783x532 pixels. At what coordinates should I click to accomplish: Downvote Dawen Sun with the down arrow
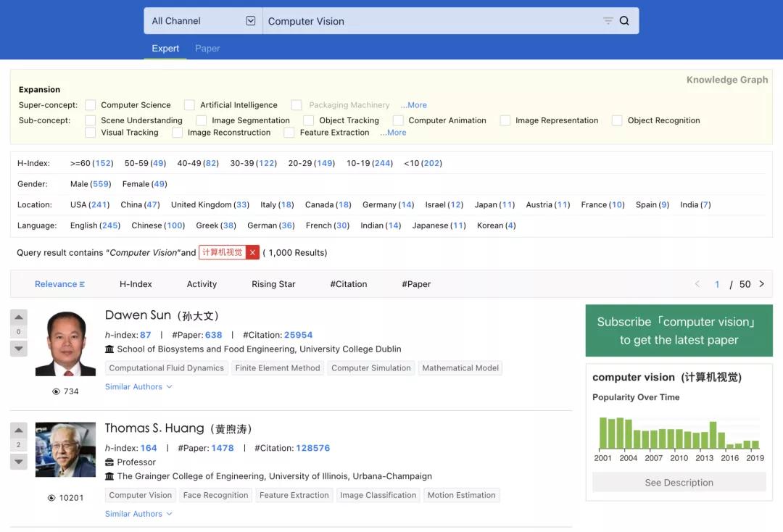click(x=19, y=349)
